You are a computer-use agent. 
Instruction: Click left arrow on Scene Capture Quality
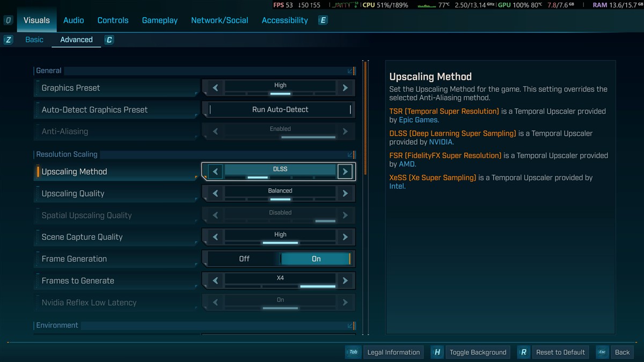(215, 237)
